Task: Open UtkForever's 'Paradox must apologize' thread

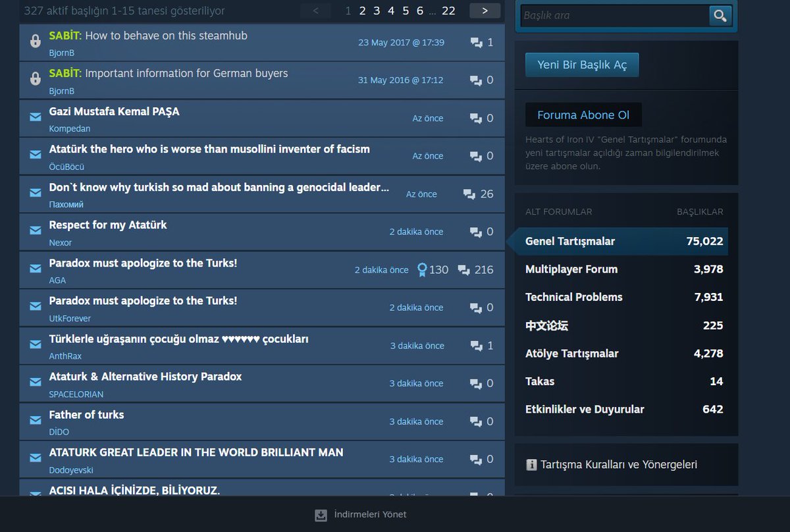Action: pos(143,300)
